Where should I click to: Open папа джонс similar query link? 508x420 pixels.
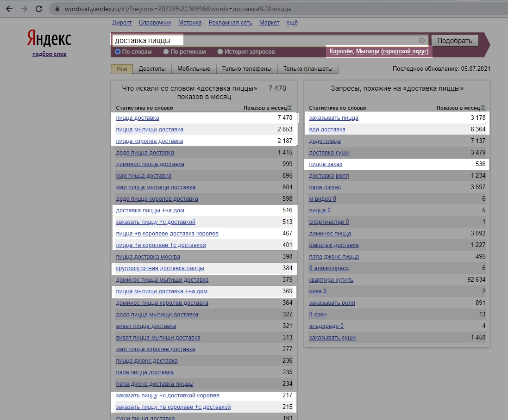[325, 187]
